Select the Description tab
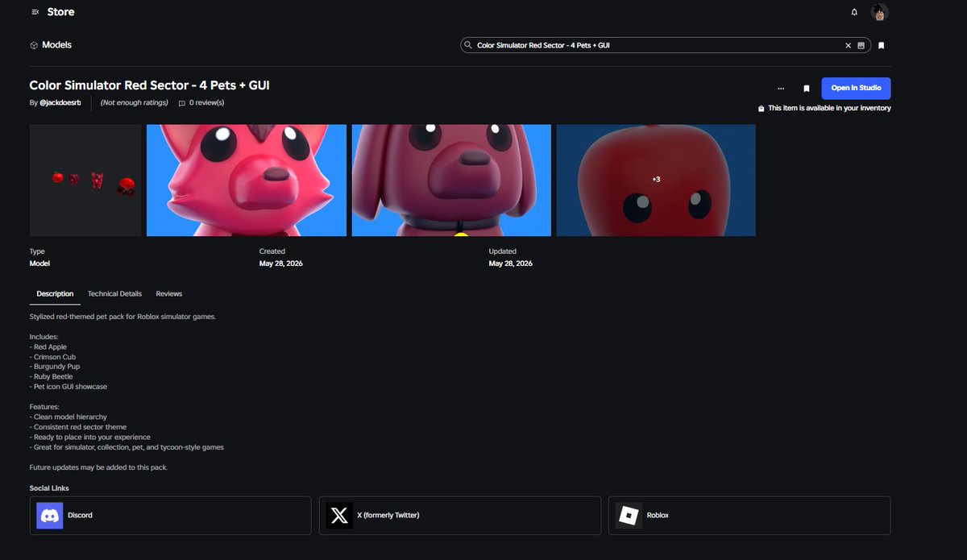The width and height of the screenshot is (967, 560). (x=55, y=294)
